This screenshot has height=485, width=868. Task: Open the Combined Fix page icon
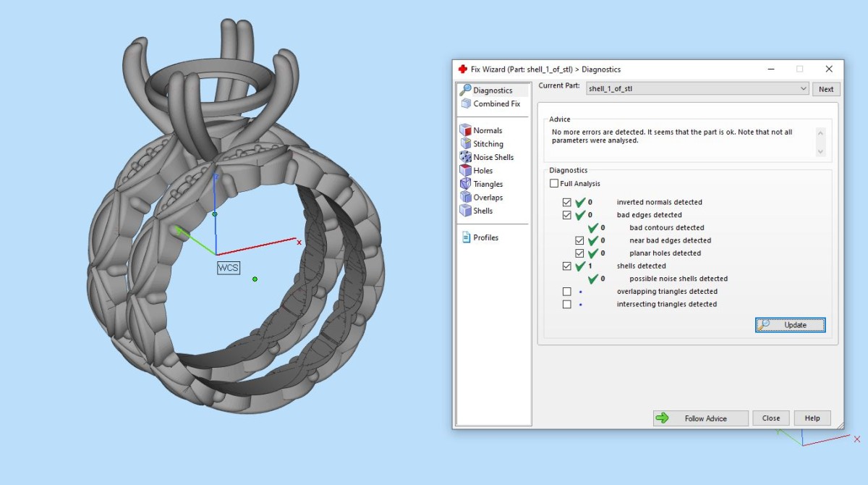tap(466, 104)
